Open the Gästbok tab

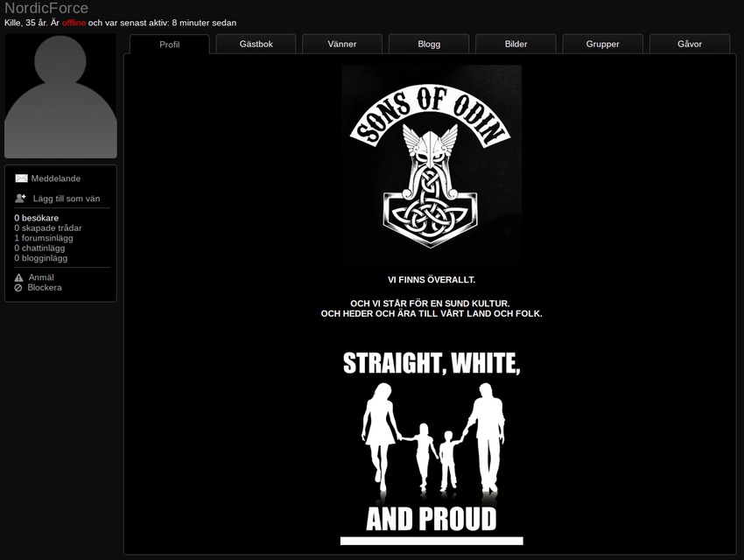256,44
